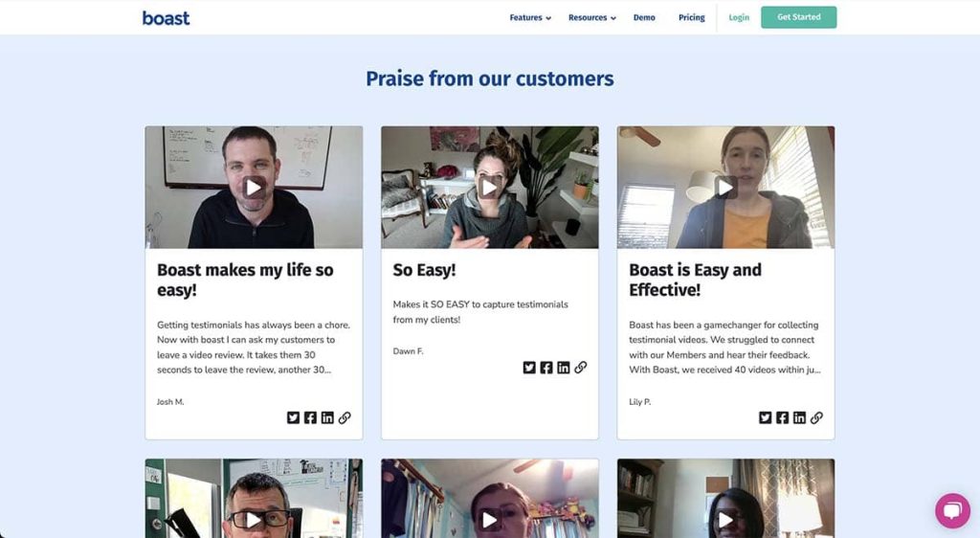Click Lily P.'s gamechanger testimonial text
Viewport: 980px width, 538px height.
725,347
